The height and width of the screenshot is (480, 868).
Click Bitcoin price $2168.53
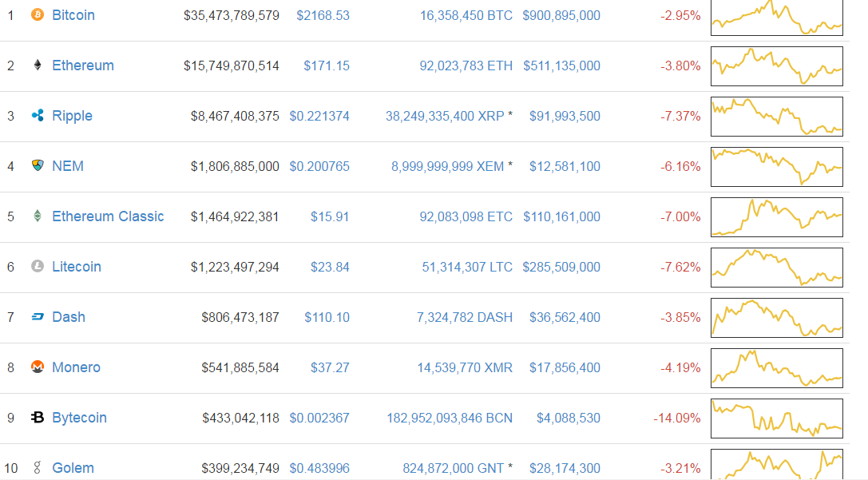pyautogui.click(x=323, y=15)
